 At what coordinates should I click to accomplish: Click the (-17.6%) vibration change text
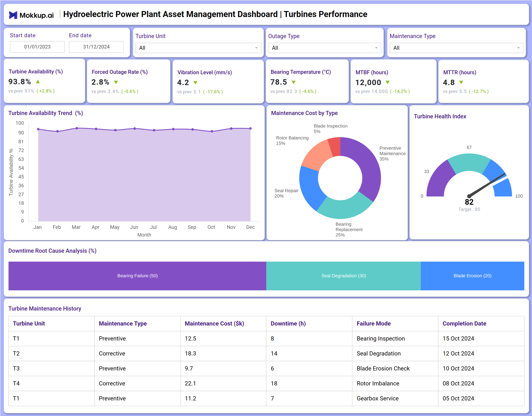213,92
